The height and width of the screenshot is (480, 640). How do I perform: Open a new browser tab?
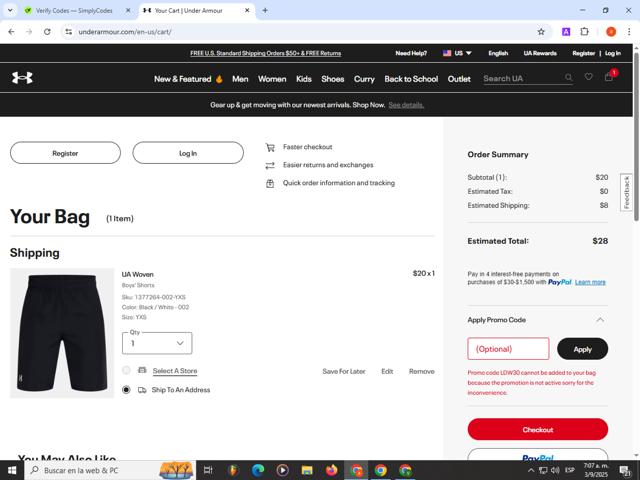click(265, 11)
